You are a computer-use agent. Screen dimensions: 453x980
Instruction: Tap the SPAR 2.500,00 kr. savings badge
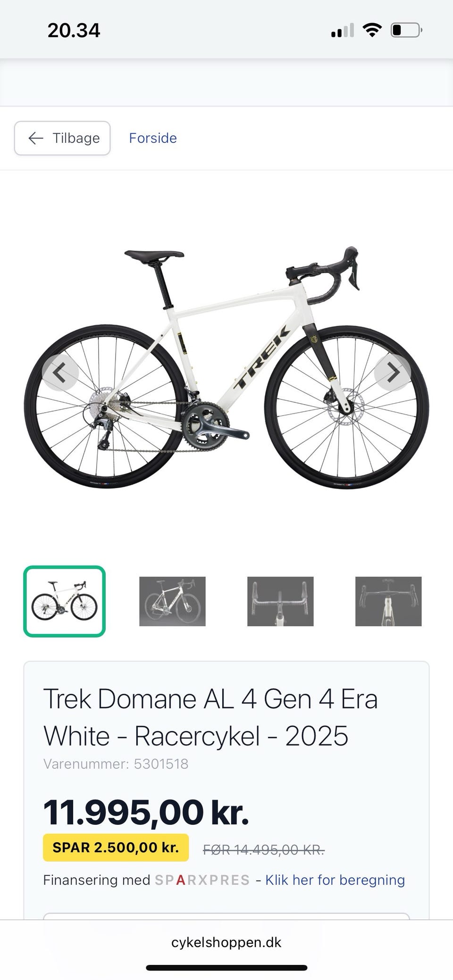tap(116, 847)
